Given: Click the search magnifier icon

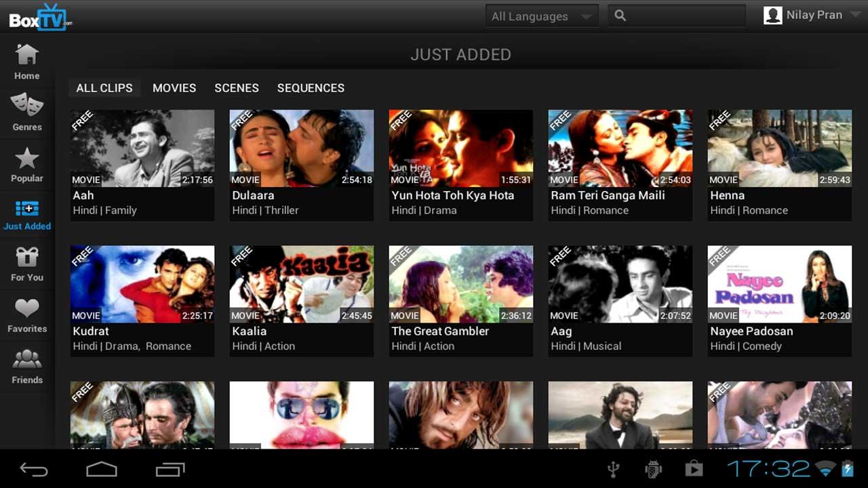Looking at the screenshot, I should 620,16.
